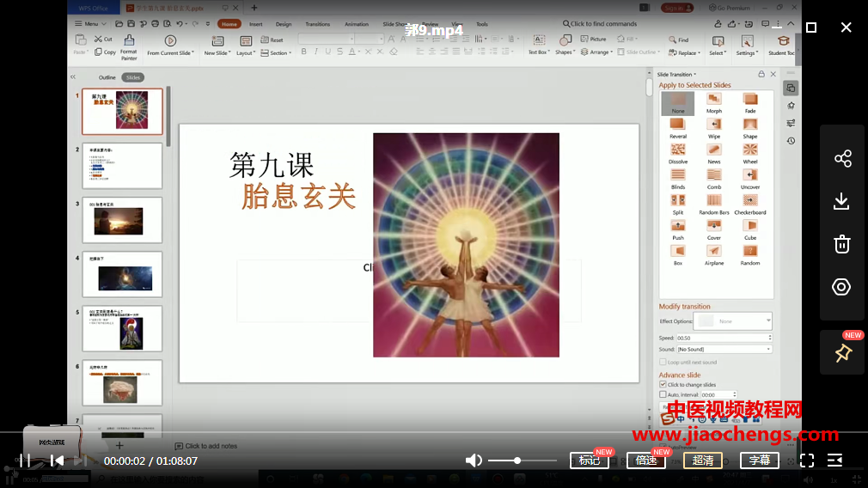Image resolution: width=868 pixels, height=488 pixels.
Task: Toggle Click to change slides checkbox
Action: pos(663,384)
